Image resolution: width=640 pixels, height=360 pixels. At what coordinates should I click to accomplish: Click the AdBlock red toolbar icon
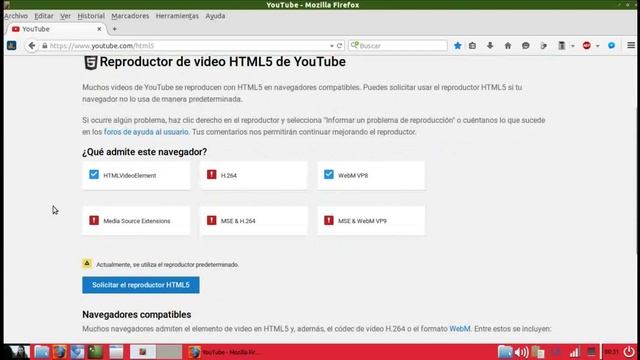click(x=587, y=46)
